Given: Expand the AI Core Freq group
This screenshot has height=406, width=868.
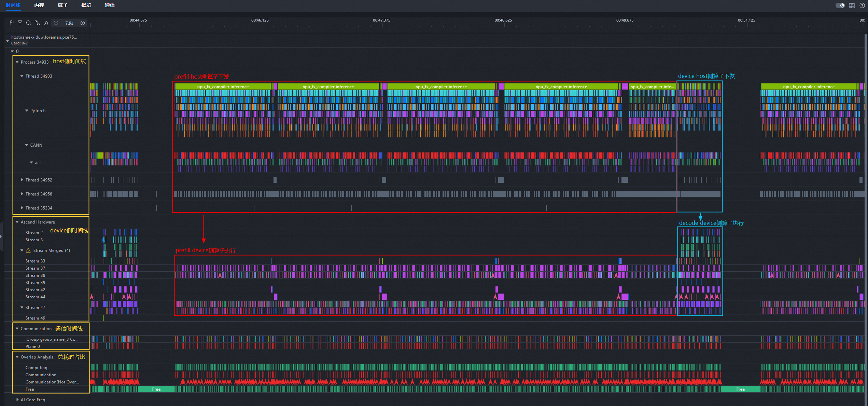Looking at the screenshot, I should click(17, 400).
